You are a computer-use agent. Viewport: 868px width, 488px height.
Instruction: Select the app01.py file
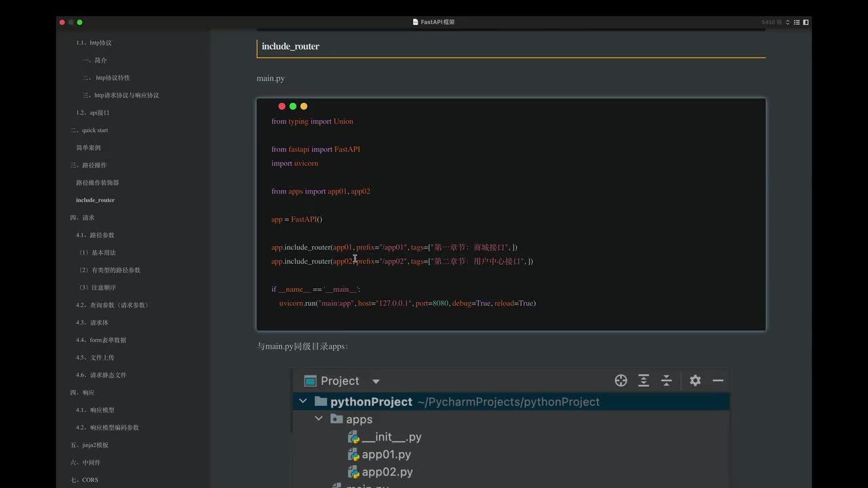tap(379, 455)
